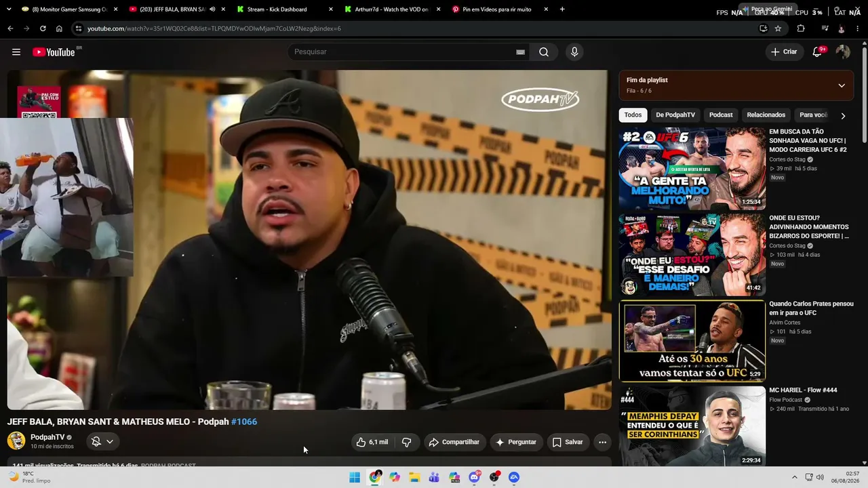Open more actions for the video
The width and height of the screenshot is (868, 488).
(x=602, y=442)
